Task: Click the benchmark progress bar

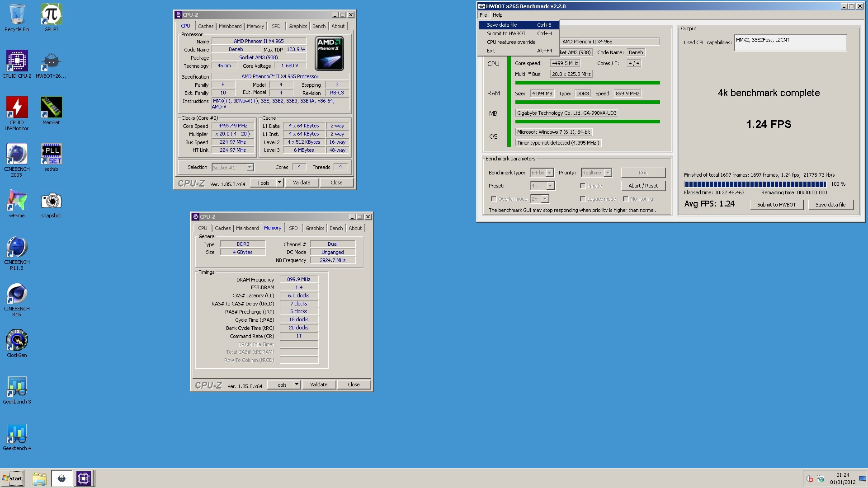Action: click(755, 184)
